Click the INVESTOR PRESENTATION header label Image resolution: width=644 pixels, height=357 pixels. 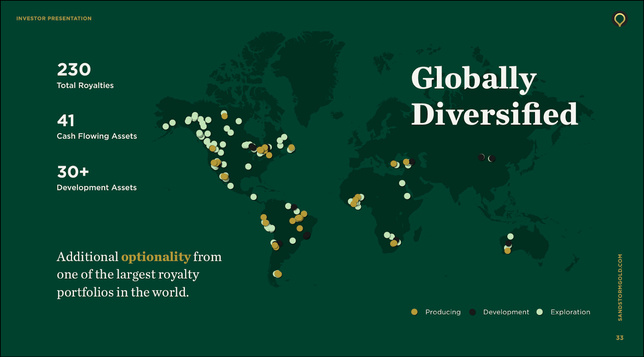pyautogui.click(x=54, y=19)
